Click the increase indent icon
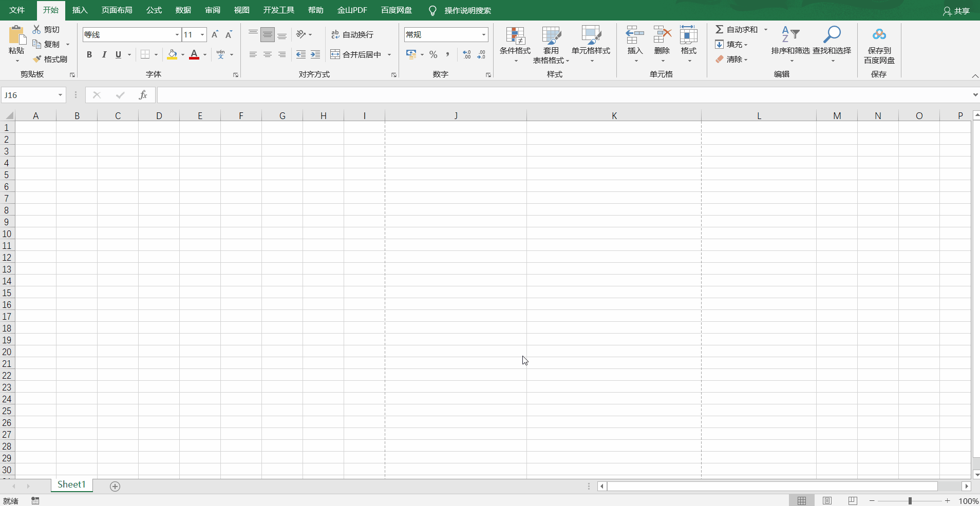 (x=315, y=54)
